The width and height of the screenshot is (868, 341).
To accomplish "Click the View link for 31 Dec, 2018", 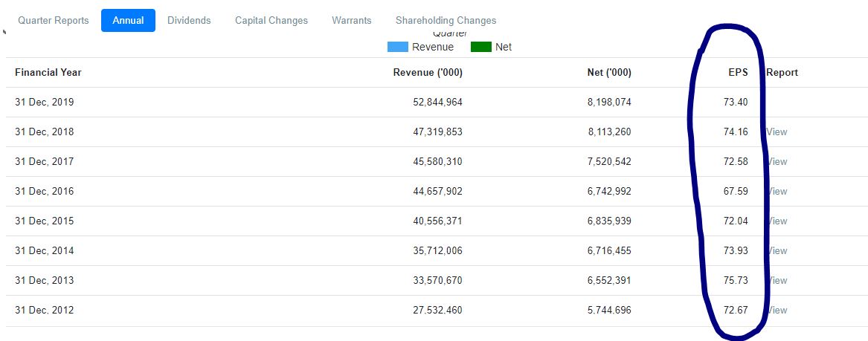I will pos(777,132).
